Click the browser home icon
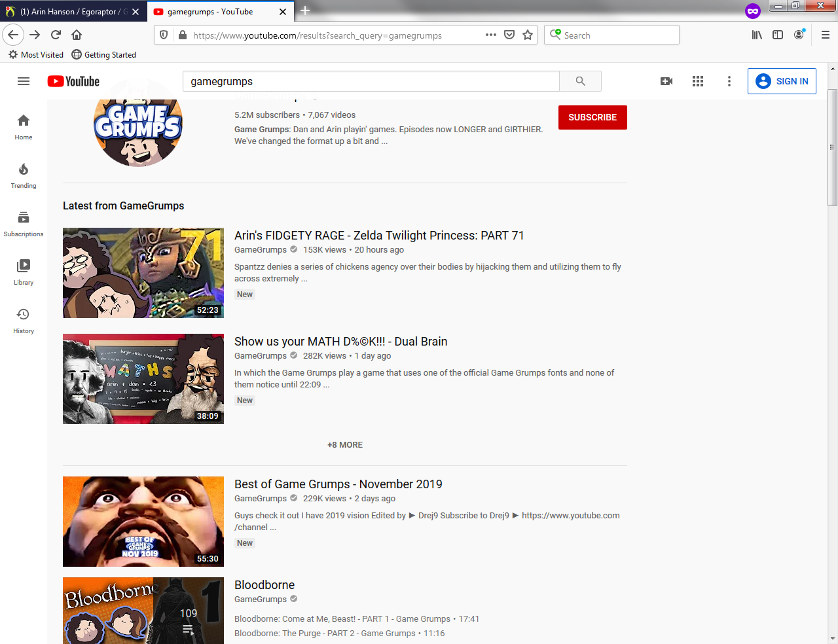The image size is (838, 644). point(77,35)
